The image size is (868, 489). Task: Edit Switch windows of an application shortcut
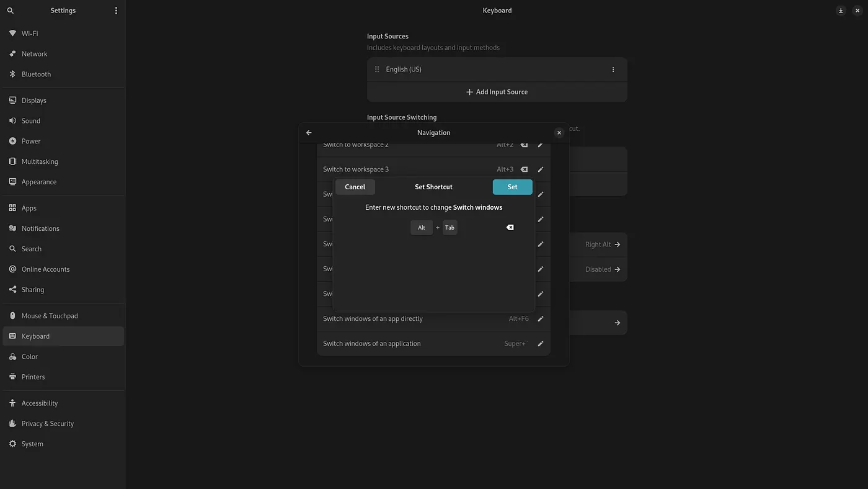click(541, 344)
